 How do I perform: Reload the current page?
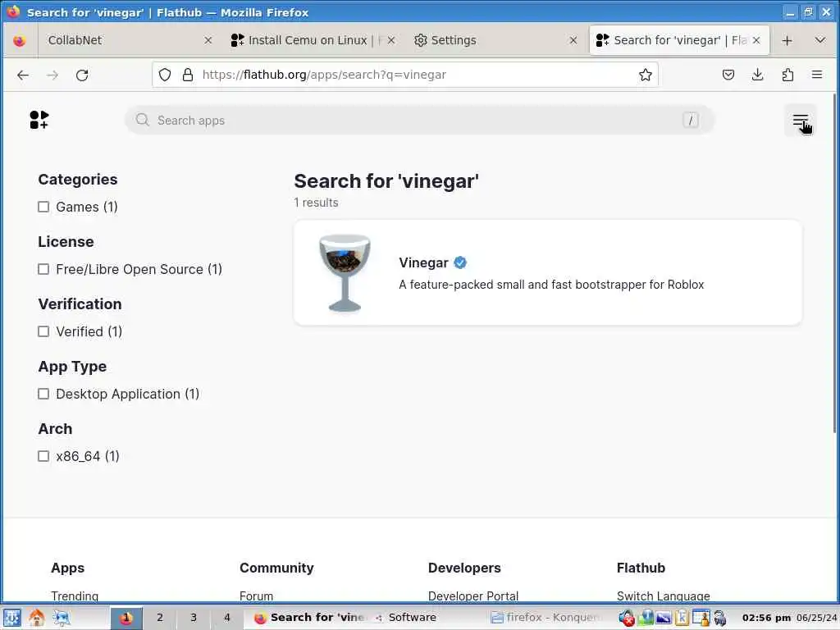[82, 75]
